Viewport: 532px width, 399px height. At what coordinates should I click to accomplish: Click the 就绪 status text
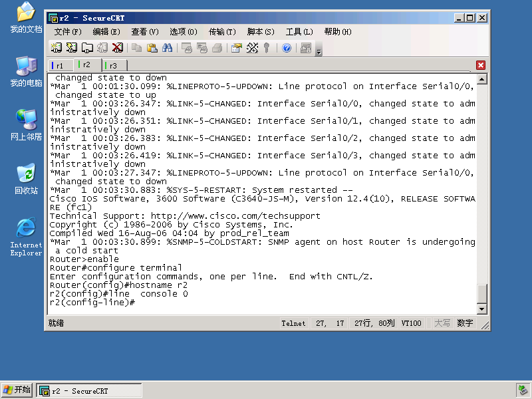56,323
